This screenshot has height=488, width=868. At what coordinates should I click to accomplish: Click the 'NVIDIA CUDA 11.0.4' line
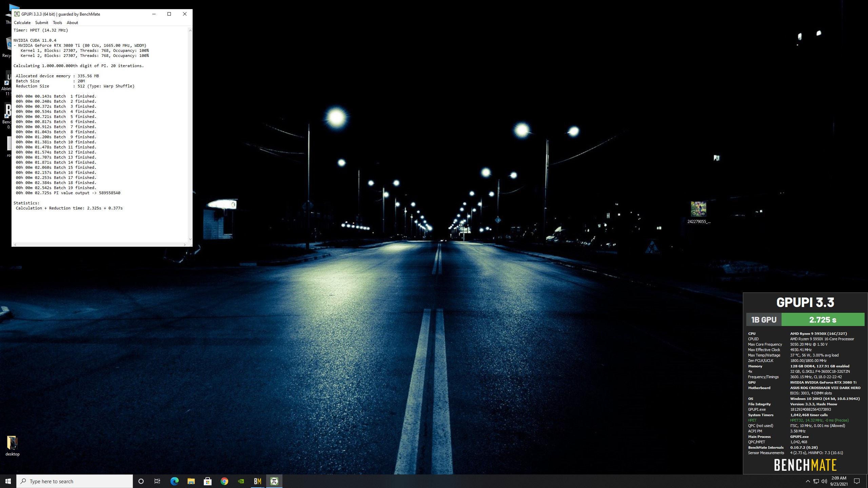35,40
